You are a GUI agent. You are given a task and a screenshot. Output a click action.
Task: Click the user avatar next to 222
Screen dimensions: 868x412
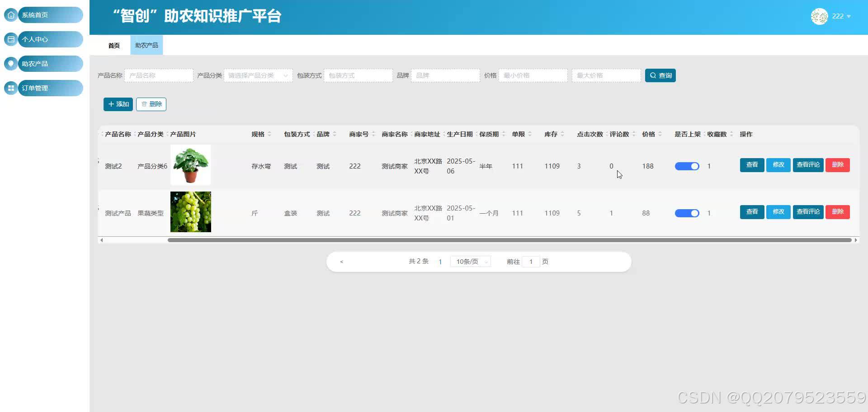(819, 16)
